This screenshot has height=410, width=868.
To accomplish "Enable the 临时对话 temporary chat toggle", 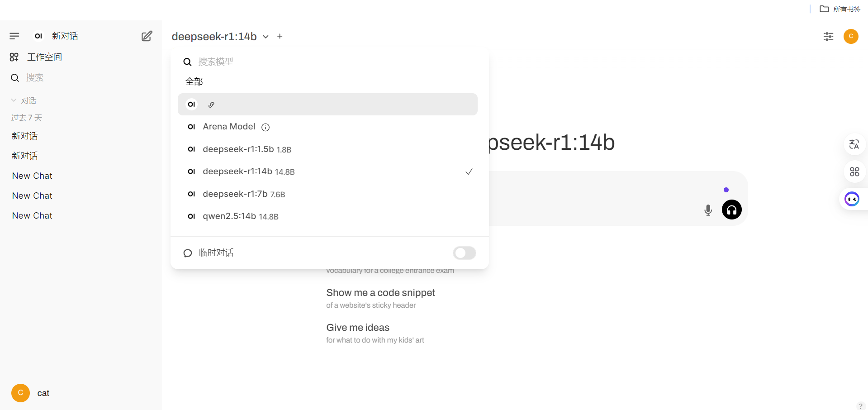I will 465,253.
